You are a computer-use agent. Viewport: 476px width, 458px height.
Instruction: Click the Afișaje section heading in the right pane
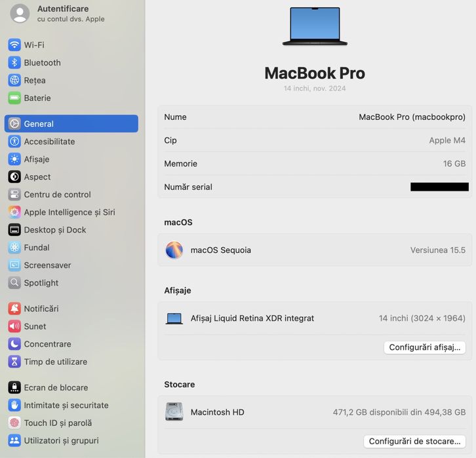tap(178, 290)
